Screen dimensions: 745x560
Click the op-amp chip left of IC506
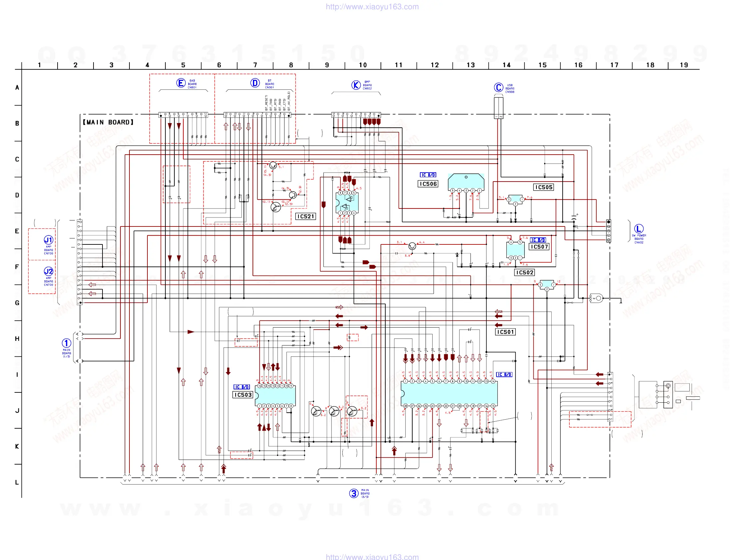347,203
